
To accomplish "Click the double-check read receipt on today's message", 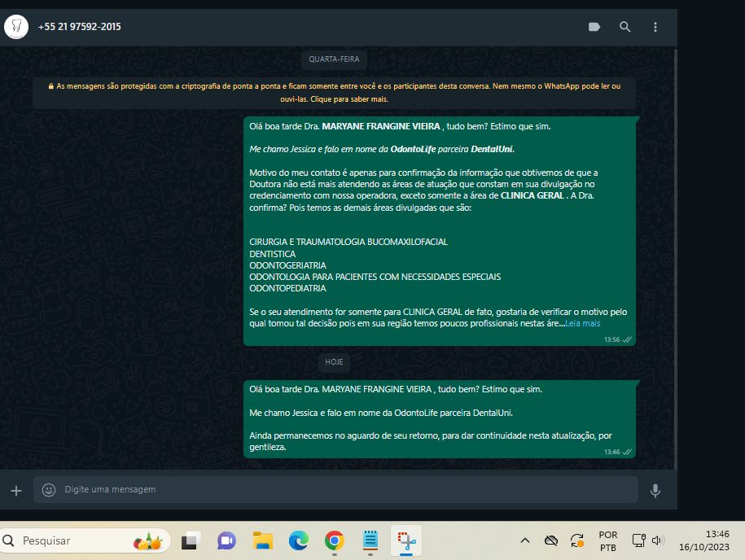I will click(627, 453).
